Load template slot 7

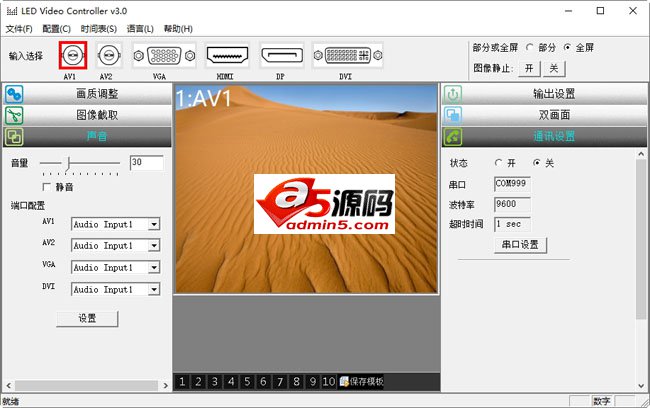[x=280, y=381]
